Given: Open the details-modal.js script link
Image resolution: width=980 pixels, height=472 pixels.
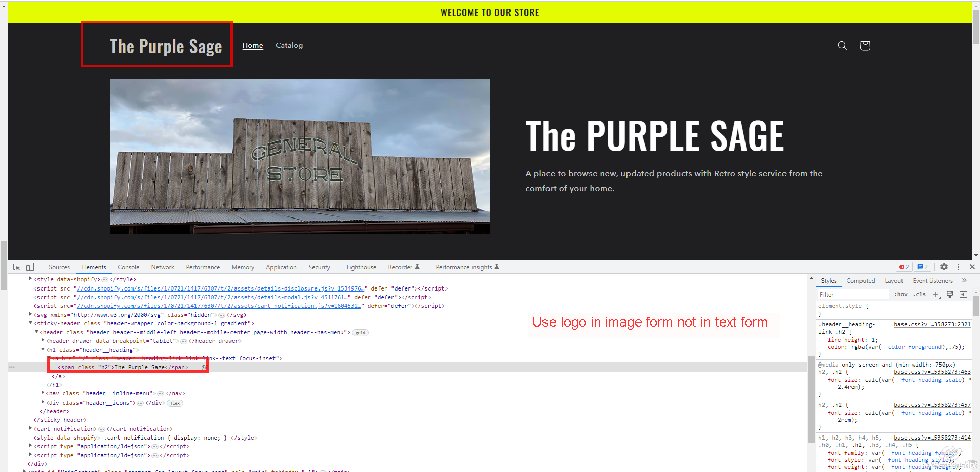Looking at the screenshot, I should [213, 297].
